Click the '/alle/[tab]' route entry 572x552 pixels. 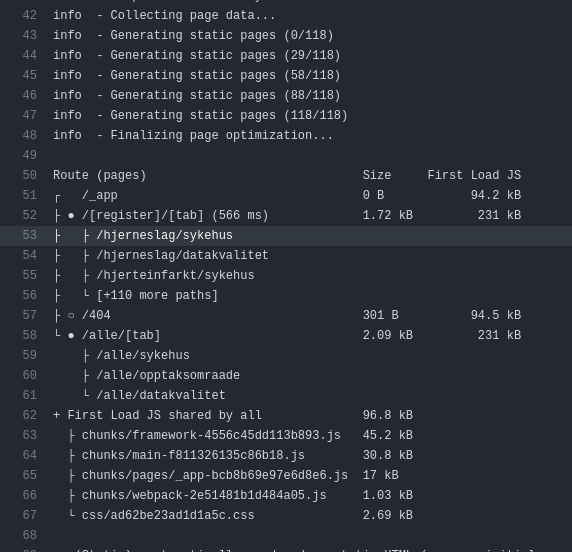(x=121, y=335)
